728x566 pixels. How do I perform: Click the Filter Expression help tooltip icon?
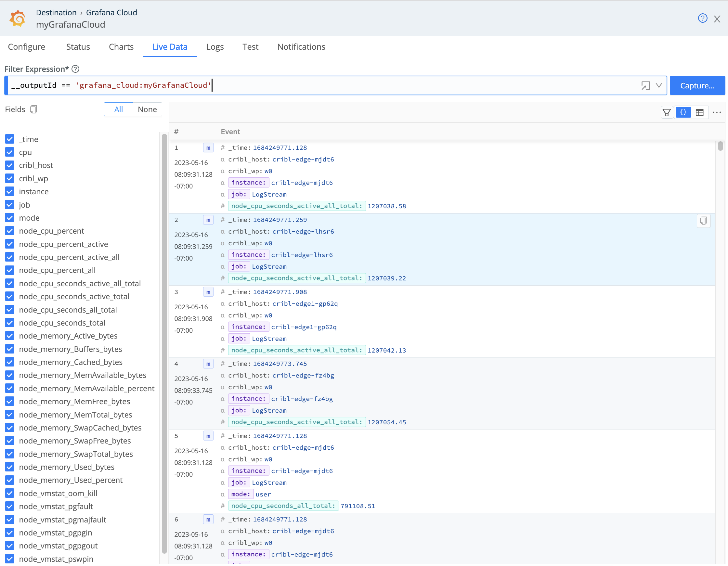76,69
